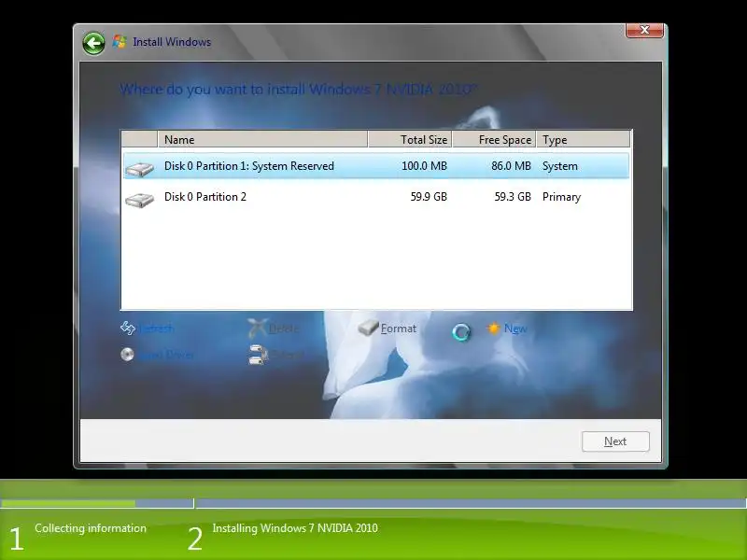Click the setup progress bar

click(x=373, y=503)
